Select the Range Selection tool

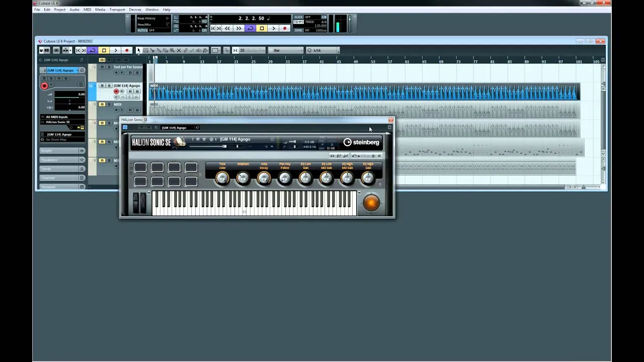(x=145, y=50)
